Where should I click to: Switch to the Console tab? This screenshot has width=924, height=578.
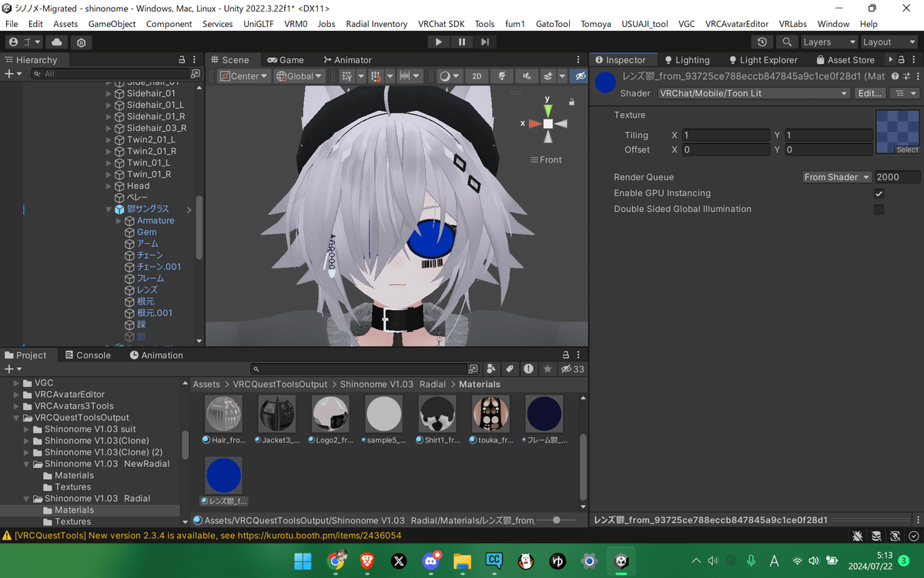point(88,355)
